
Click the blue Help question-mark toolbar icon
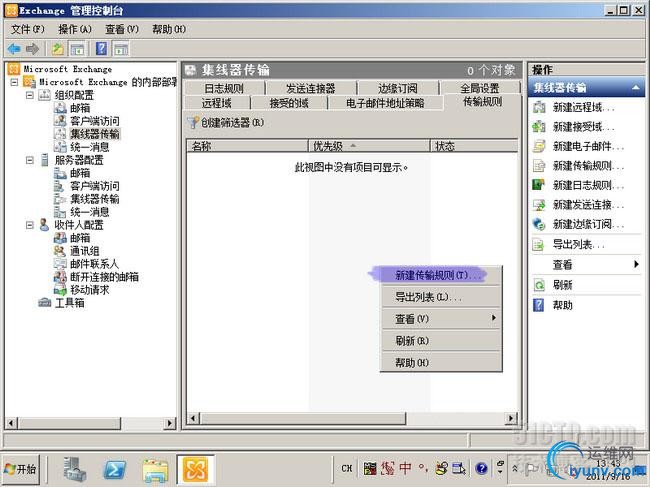coord(102,49)
